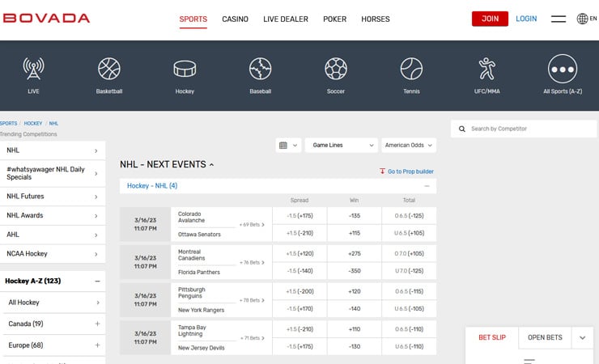This screenshot has height=364, width=599.
Task: Open +78 Bets for Penguins vs Rangers
Action: (252, 300)
